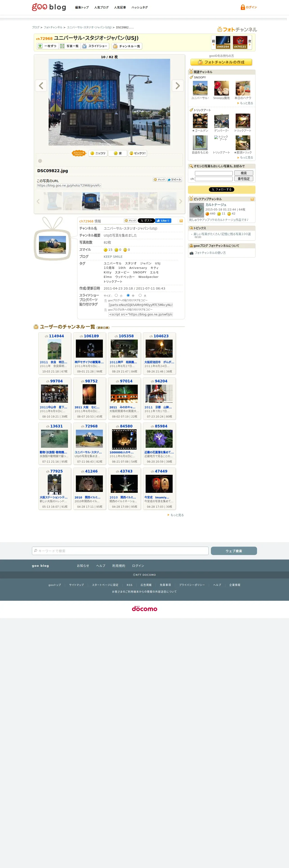Open the footer プライバシーポリシー link
The image size is (289, 868).
(x=192, y=585)
